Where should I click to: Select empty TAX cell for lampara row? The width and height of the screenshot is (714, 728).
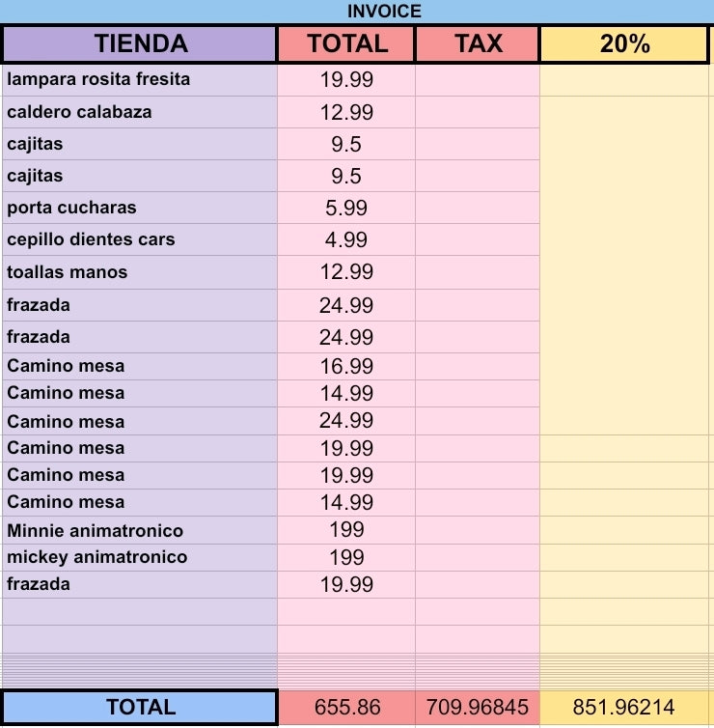(478, 80)
